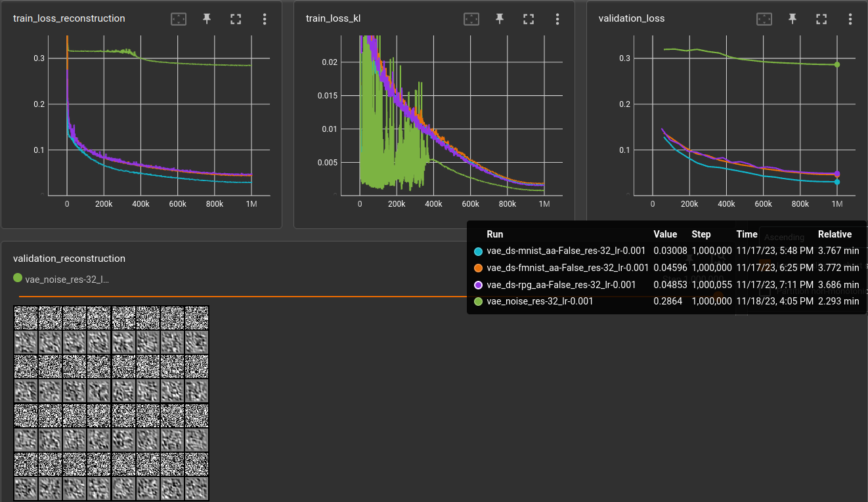868x502 pixels.
Task: Click the vae_noise_res-32_l… run label under validation_reconstruction
Action: (67, 279)
